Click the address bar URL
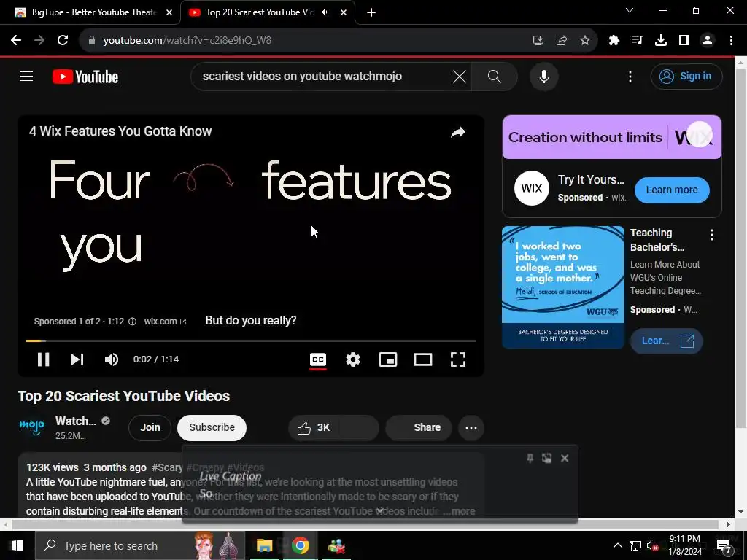The height and width of the screenshot is (560, 747). point(187,41)
